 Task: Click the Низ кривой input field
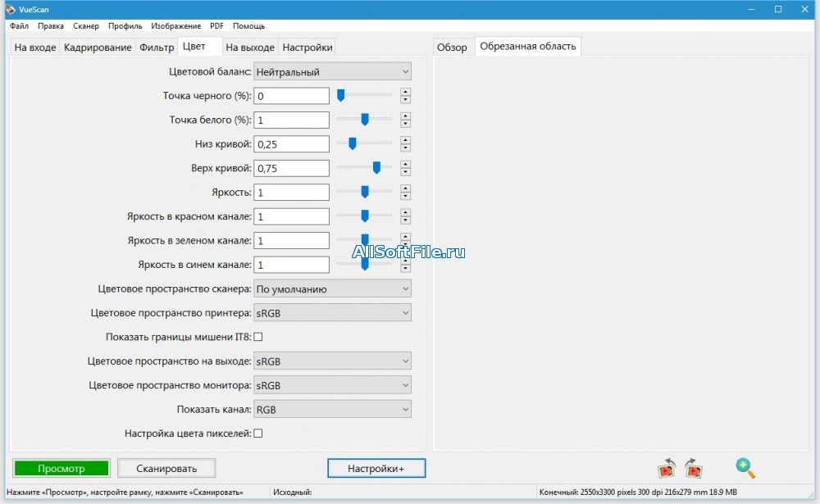[291, 144]
